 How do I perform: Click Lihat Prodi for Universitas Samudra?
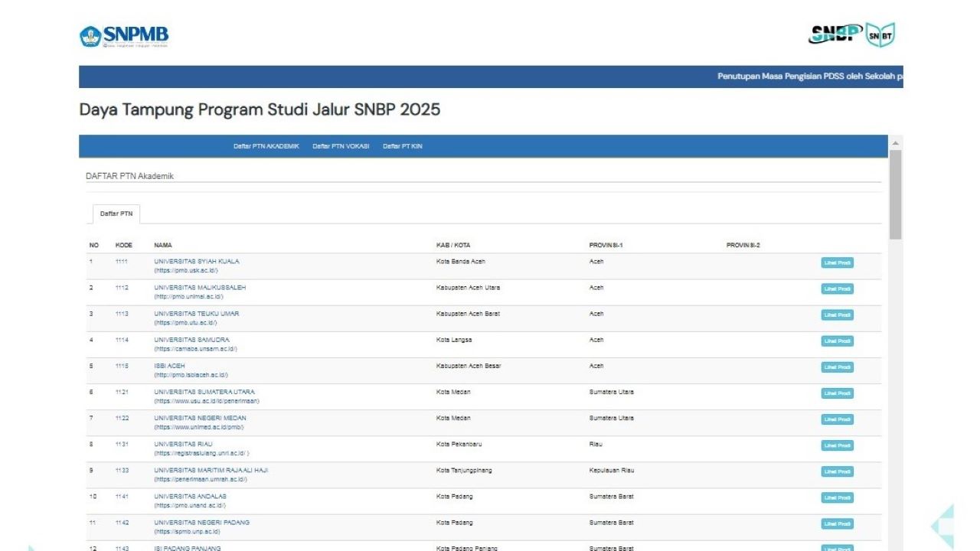click(x=838, y=341)
